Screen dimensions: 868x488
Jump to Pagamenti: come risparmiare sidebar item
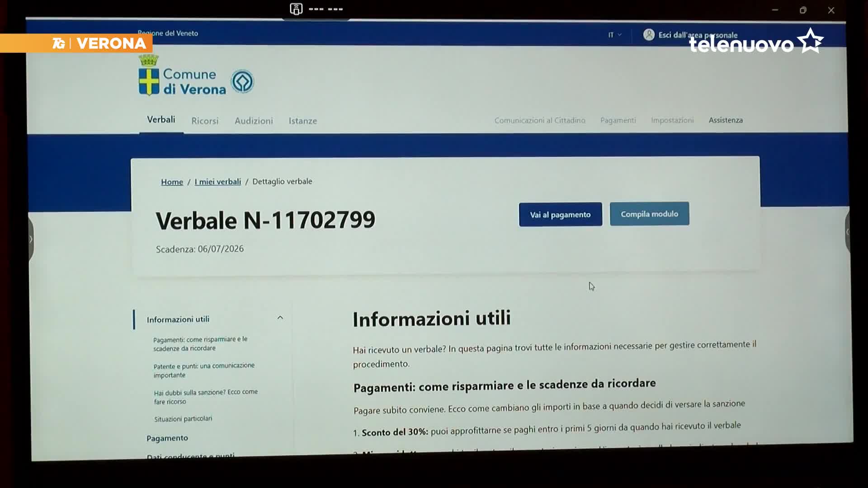click(200, 344)
